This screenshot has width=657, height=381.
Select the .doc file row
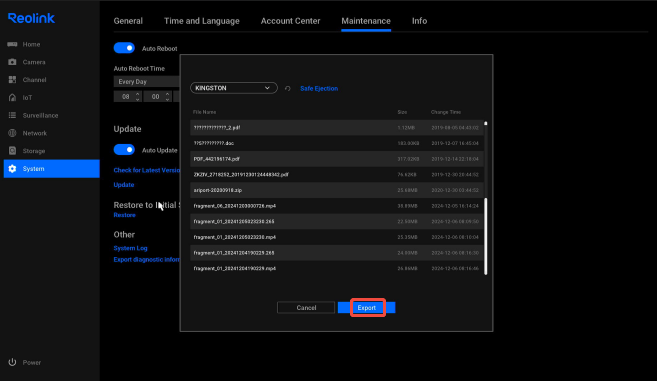336,143
